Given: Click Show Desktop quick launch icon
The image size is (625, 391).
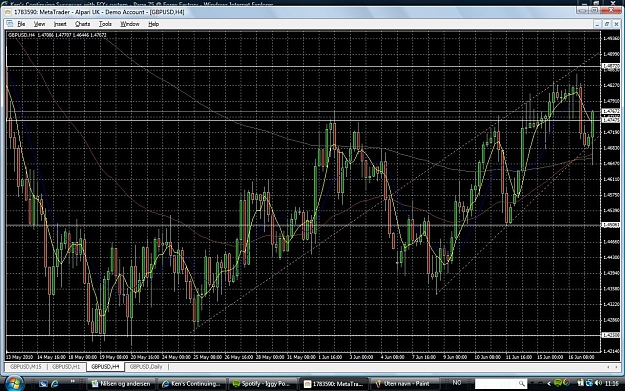Looking at the screenshot, I should tap(43, 383).
